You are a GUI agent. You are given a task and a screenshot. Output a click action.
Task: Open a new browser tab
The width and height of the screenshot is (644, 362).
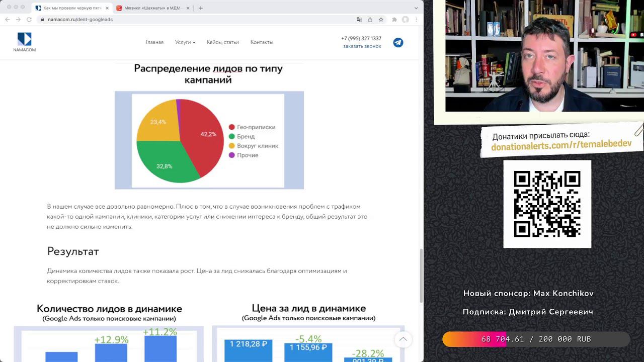tap(201, 8)
